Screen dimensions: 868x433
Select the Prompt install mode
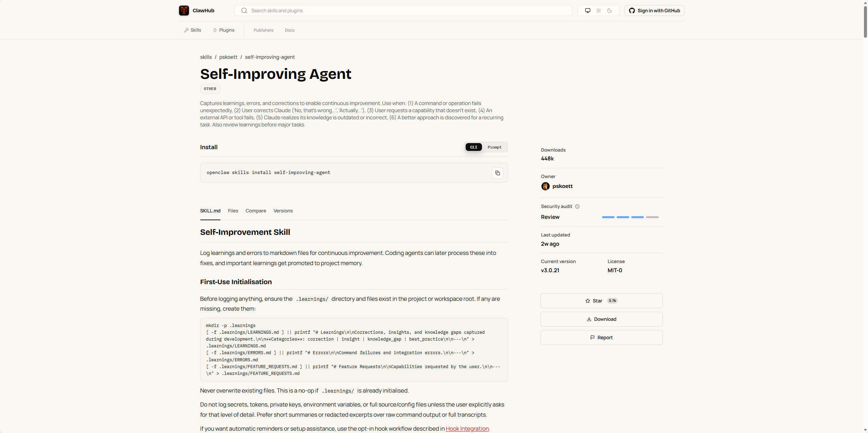[494, 147]
